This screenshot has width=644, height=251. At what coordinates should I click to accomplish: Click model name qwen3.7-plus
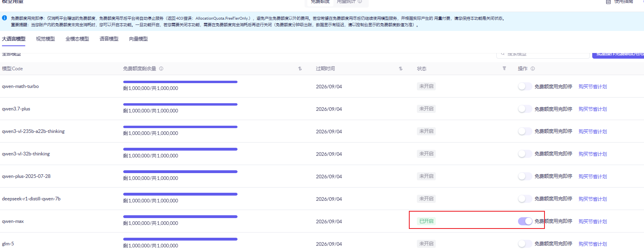tap(16, 109)
